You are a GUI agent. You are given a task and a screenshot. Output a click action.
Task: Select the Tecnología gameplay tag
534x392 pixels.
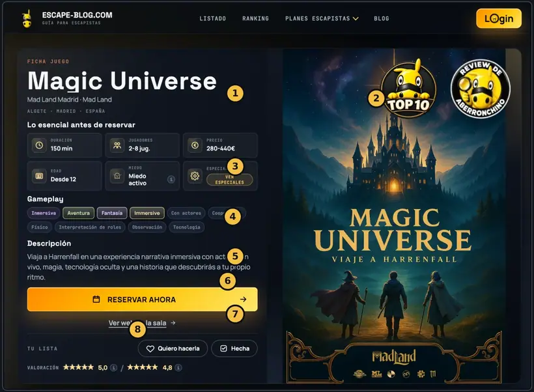187,227
